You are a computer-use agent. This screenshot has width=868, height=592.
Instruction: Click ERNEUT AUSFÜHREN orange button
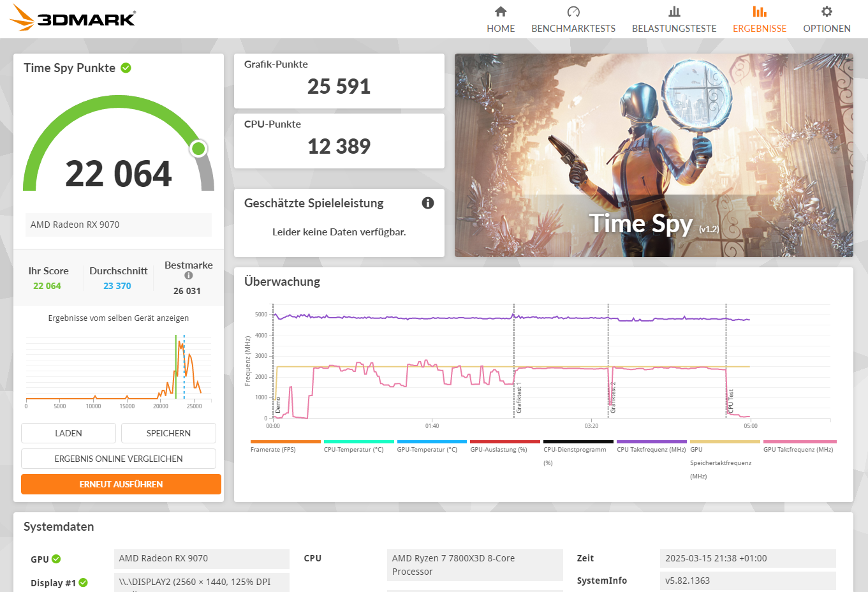point(121,484)
